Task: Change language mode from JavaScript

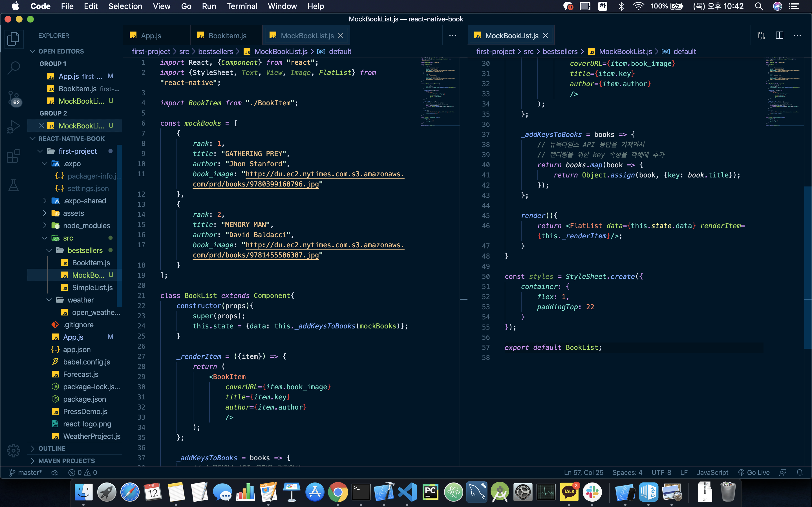Action: [x=712, y=472]
